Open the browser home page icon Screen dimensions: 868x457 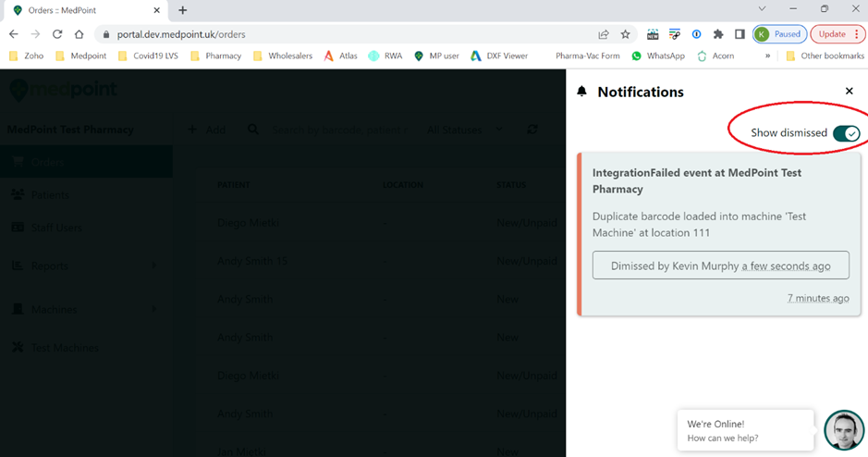(79, 34)
